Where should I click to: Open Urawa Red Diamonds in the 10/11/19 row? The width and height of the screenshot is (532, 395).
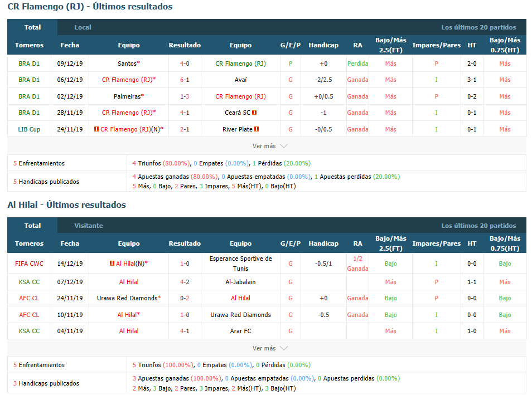240,315
